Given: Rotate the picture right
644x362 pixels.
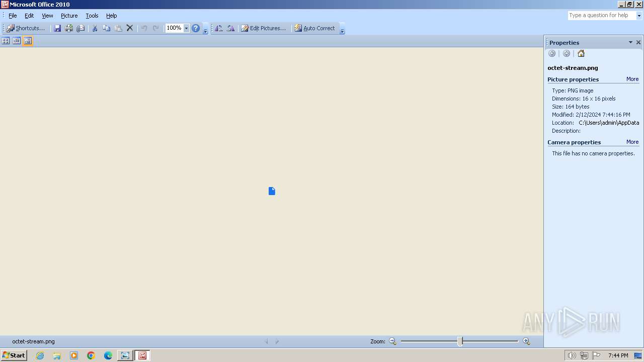Looking at the screenshot, I should click(230, 28).
